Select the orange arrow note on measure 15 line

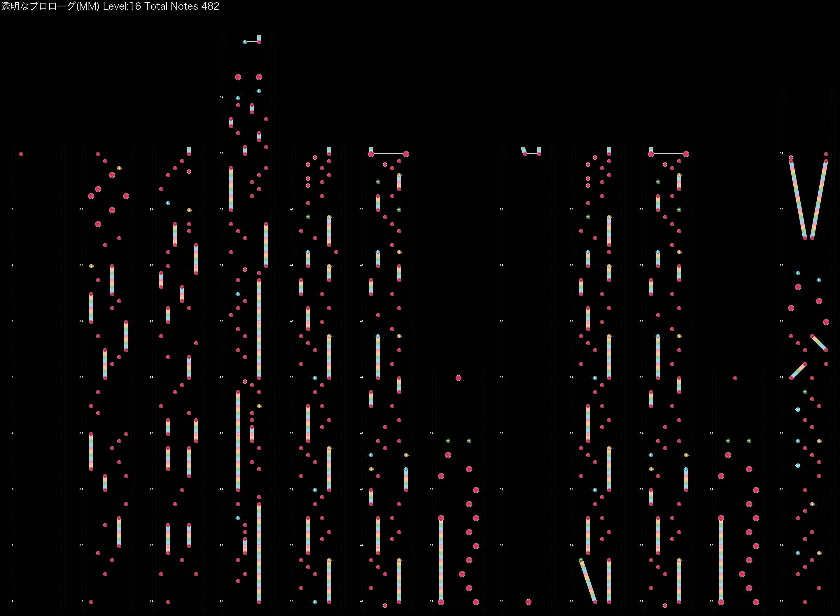91,266
